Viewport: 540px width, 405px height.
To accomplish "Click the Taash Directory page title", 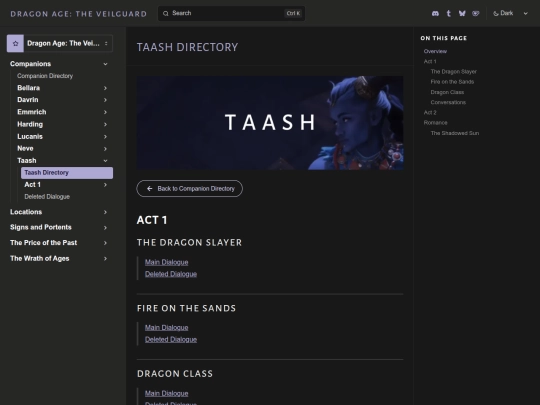I will point(187,47).
